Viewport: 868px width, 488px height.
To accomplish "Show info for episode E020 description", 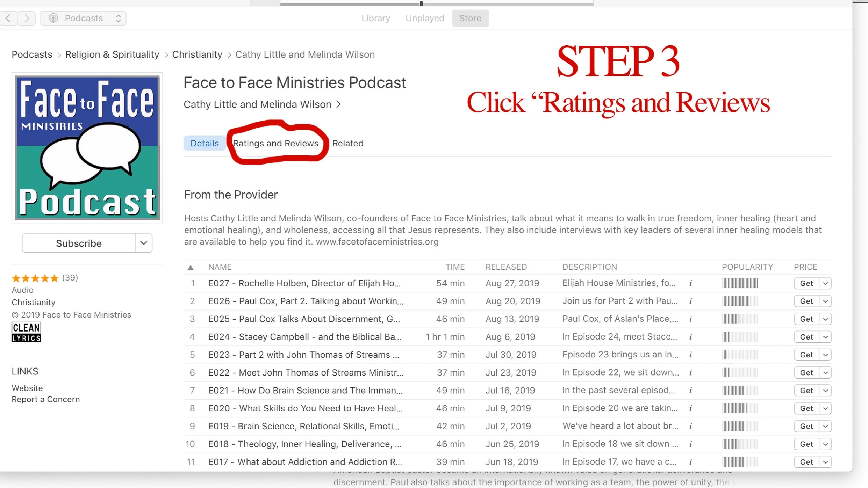I will 690,408.
